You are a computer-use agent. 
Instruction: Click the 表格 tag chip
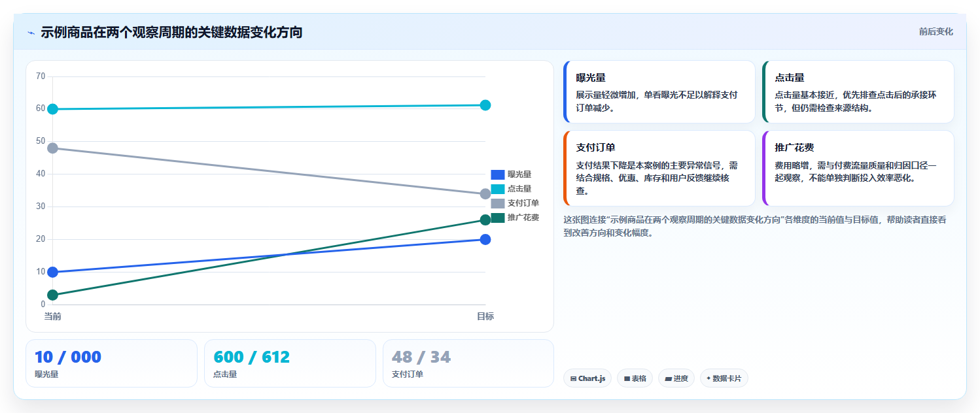635,378
